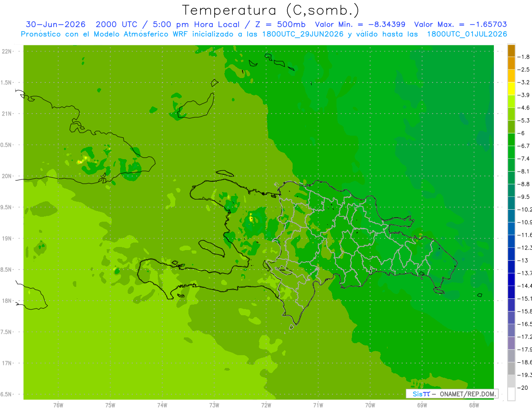532x411 pixels.
Task: Pick the lime swatch between -3.9 and -4.6
Action: pyautogui.click(x=511, y=102)
